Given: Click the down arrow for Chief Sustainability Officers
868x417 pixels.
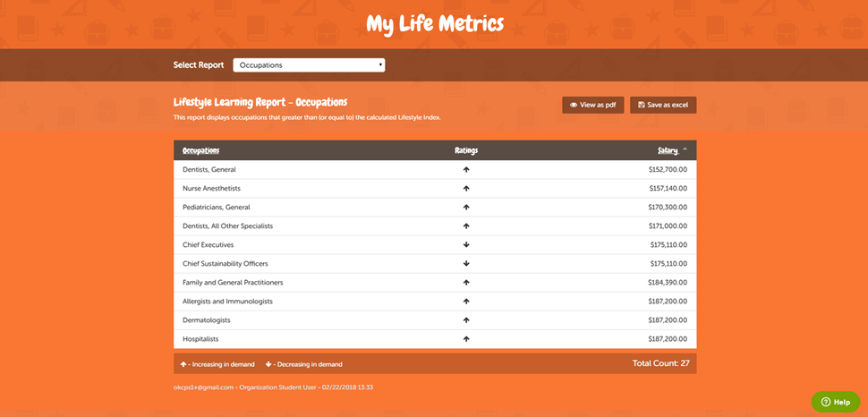Looking at the screenshot, I should [x=466, y=263].
